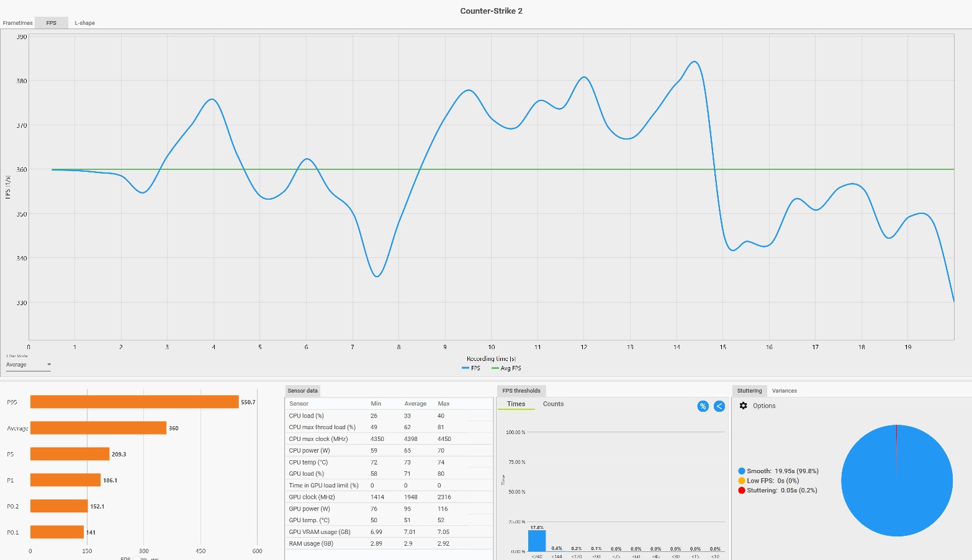The height and width of the screenshot is (560, 972).
Task: Click the P0.2 152.1 orange bar
Action: [59, 506]
